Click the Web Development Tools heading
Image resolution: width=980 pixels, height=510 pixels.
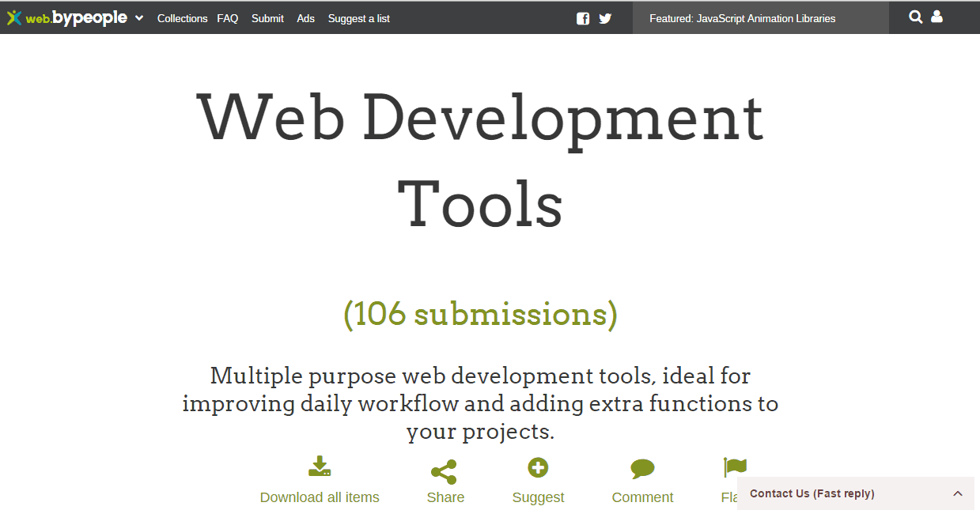[x=480, y=161]
